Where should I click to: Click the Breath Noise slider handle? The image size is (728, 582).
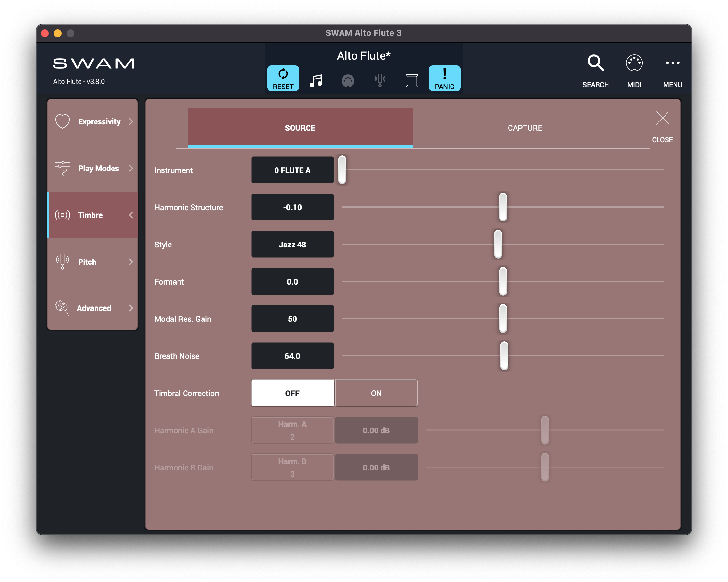point(504,356)
